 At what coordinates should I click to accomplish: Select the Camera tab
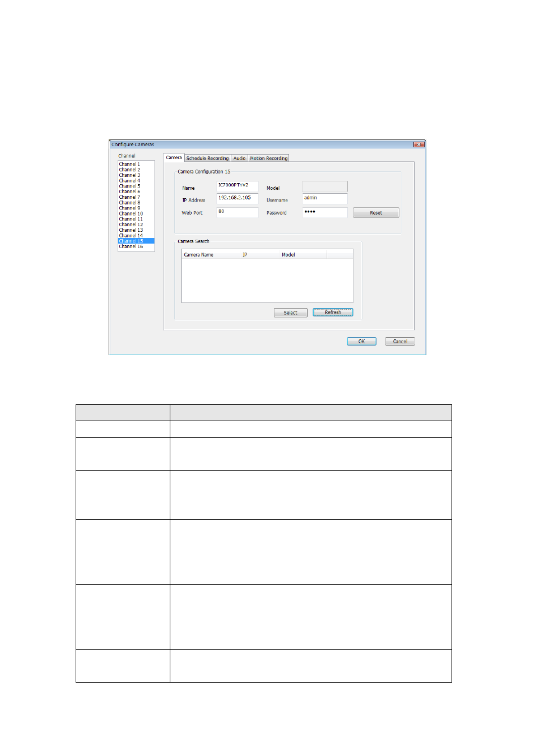[174, 158]
